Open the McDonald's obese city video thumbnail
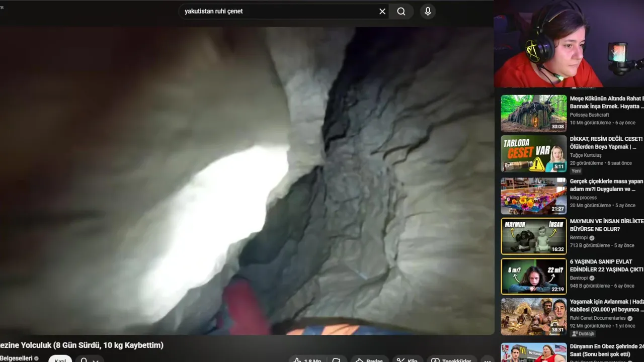Screen dimensions: 644x362 (534, 352)
